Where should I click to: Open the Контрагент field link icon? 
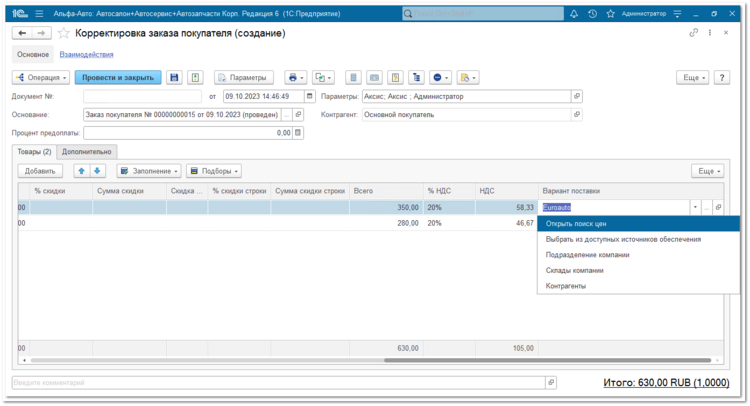577,114
